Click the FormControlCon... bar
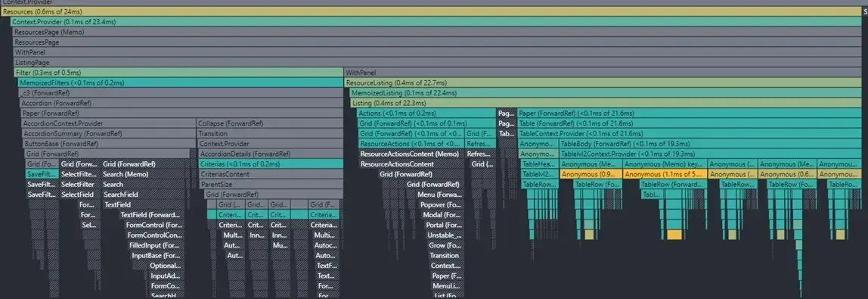 point(155,235)
